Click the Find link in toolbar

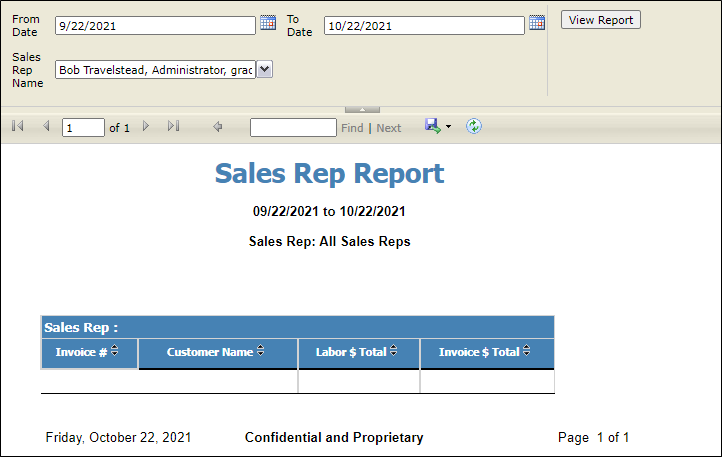352,128
